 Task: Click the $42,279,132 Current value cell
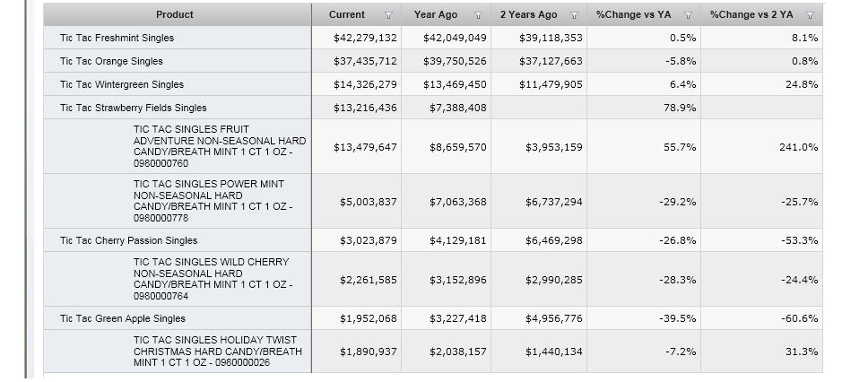click(x=365, y=38)
